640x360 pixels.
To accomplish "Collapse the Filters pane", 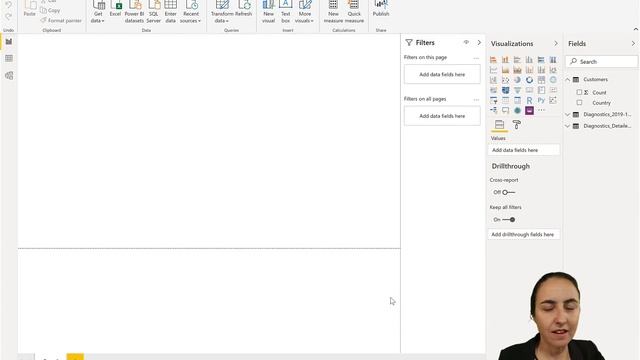I will pyautogui.click(x=479, y=42).
